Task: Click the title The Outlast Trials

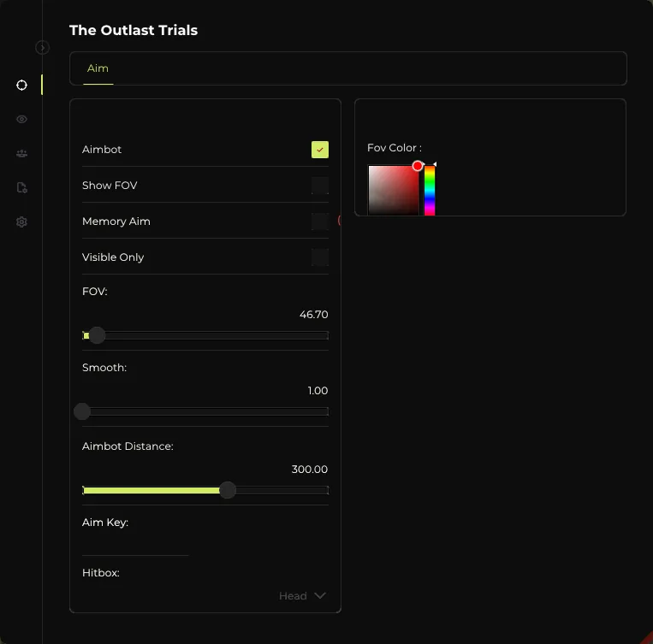Action: pyautogui.click(x=134, y=31)
